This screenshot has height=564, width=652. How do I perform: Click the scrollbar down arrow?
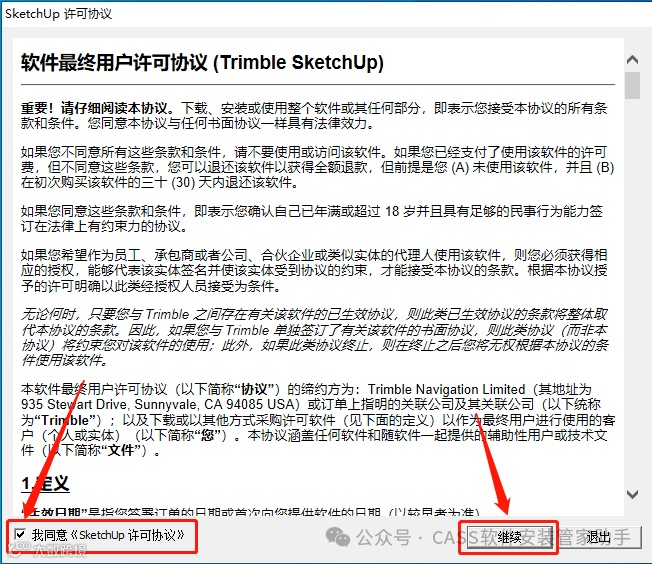(x=632, y=494)
